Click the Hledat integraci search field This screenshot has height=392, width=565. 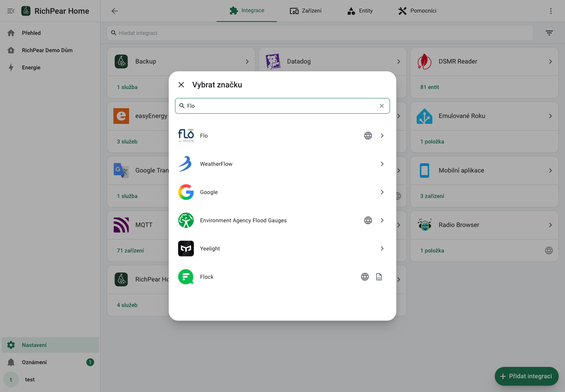pos(320,33)
